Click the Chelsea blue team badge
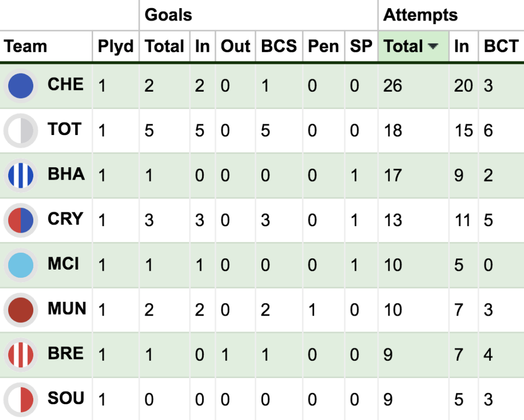 20,86
